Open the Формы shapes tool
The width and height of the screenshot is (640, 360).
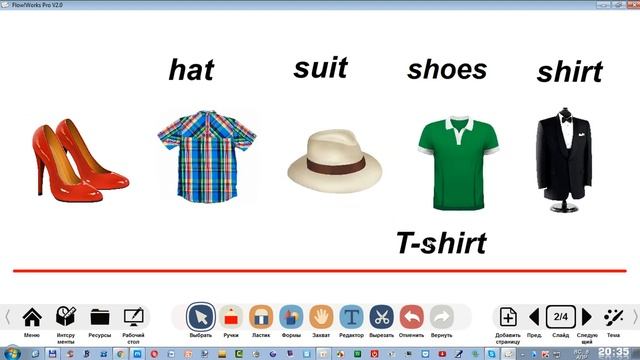tap(291, 317)
